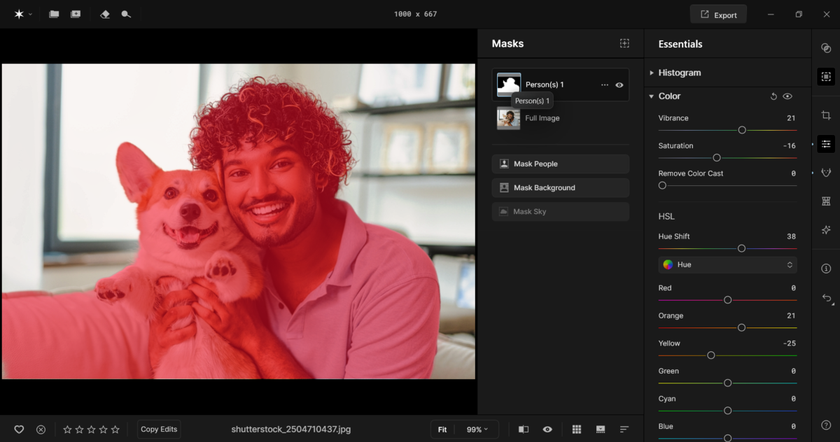Click the Vibrance value 21

(791, 118)
